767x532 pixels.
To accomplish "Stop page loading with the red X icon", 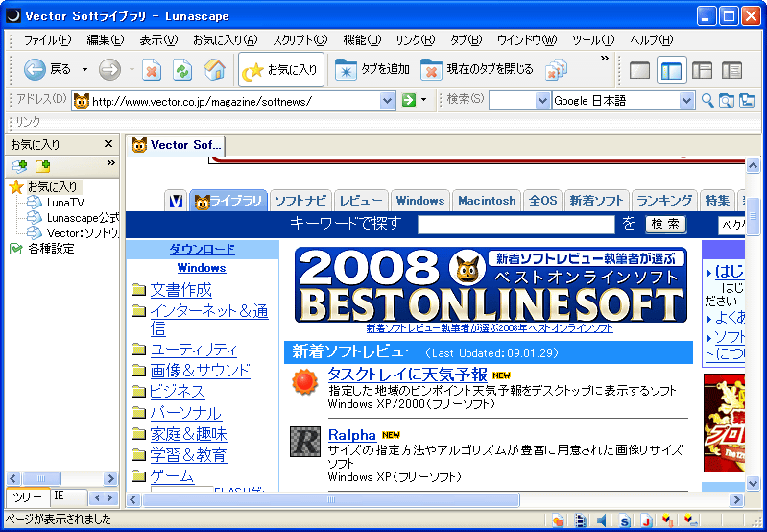I will pos(152,70).
